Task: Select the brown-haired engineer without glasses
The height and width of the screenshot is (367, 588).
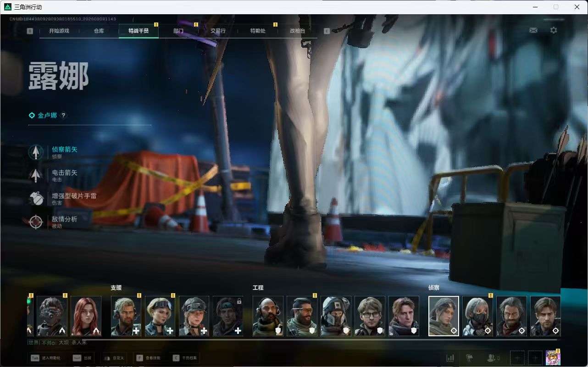Action: click(404, 316)
